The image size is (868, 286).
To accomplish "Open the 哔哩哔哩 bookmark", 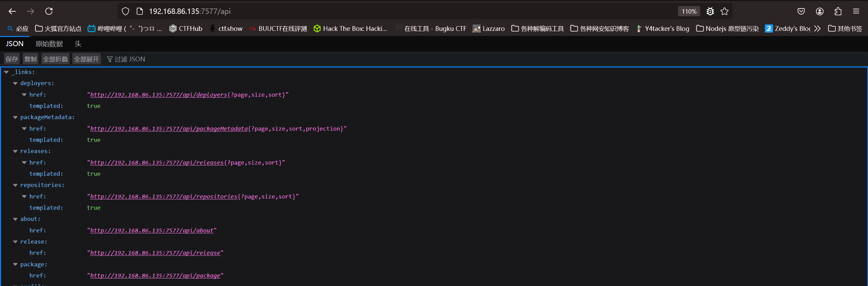I will click(x=125, y=29).
